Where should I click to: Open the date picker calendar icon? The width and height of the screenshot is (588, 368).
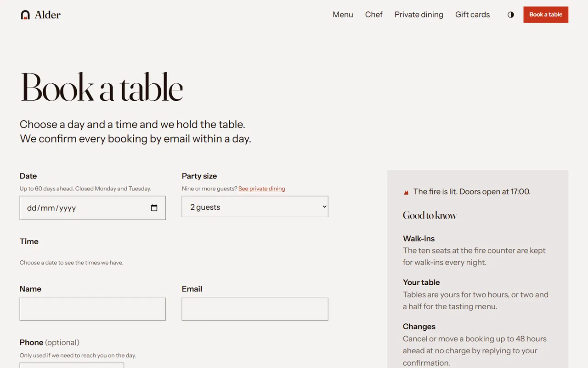point(154,208)
